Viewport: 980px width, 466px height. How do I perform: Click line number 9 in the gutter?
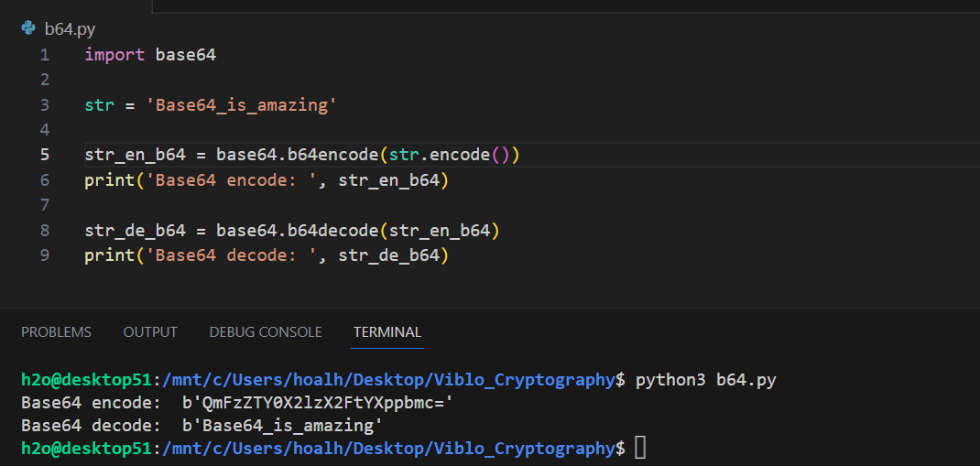(44, 255)
